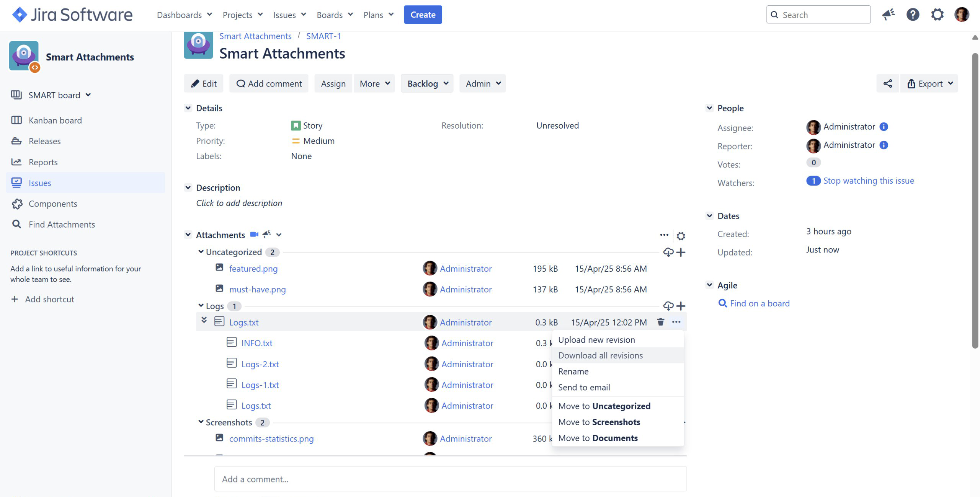Open the Backlog status dropdown
This screenshot has width=980, height=497.
427,83
